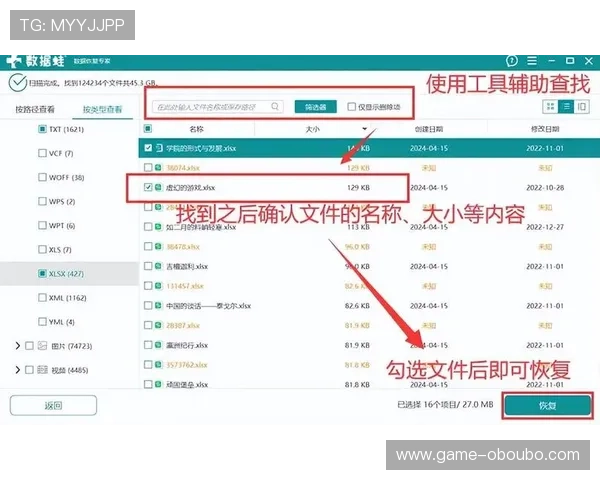Click the 修改日期 column header
The image size is (600, 480).
545,129
